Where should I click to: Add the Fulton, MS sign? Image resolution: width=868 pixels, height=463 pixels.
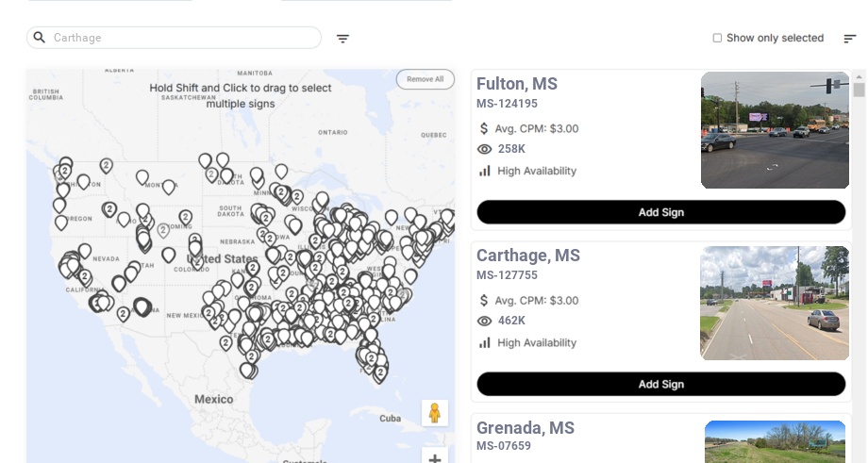click(x=660, y=212)
